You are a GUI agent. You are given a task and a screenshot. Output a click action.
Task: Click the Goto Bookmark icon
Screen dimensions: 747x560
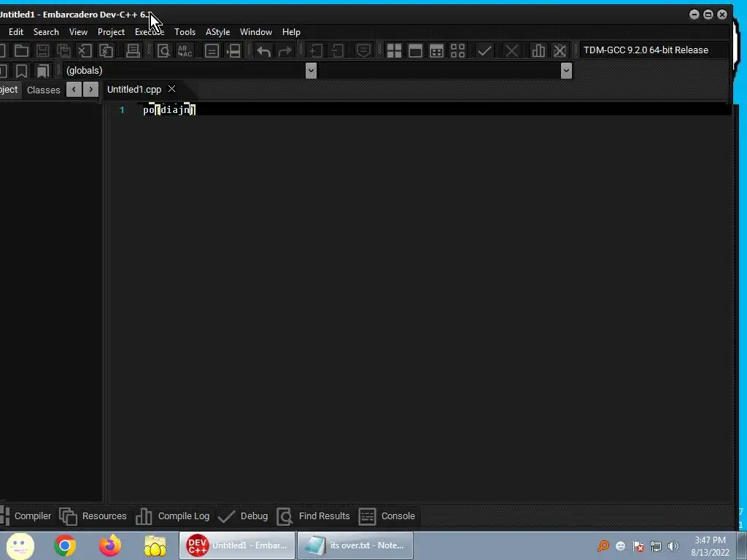21,71
